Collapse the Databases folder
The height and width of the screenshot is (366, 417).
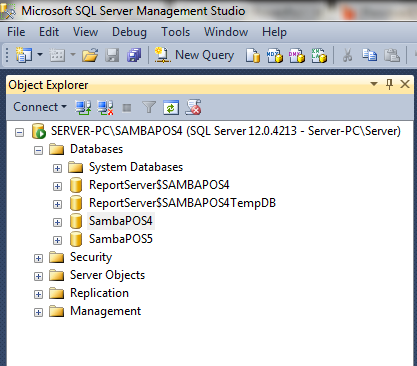[x=38, y=150]
